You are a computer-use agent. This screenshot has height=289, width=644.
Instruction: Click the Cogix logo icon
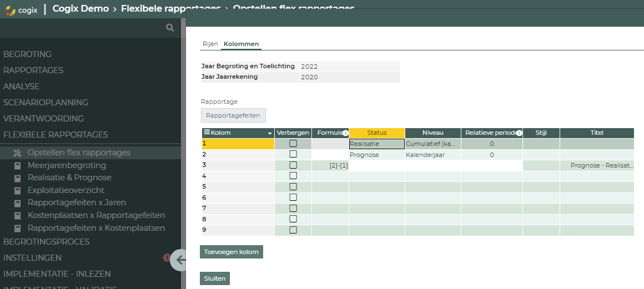(10, 10)
